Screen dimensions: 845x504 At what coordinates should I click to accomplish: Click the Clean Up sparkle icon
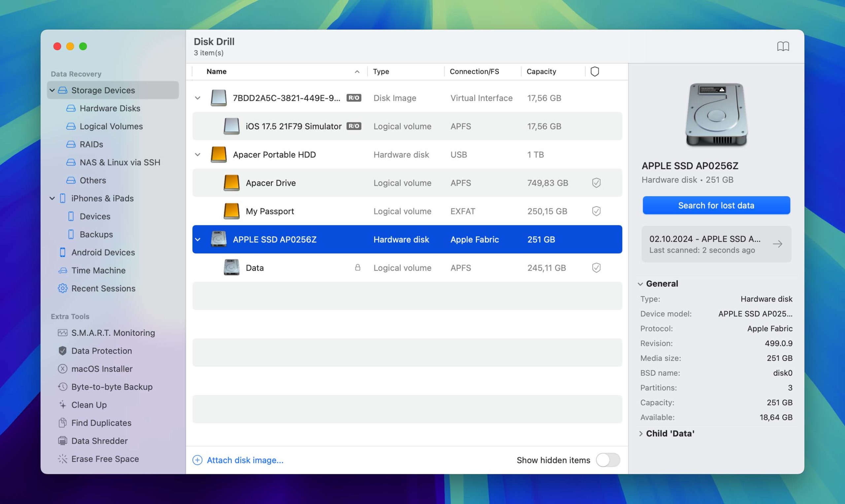[62, 405]
